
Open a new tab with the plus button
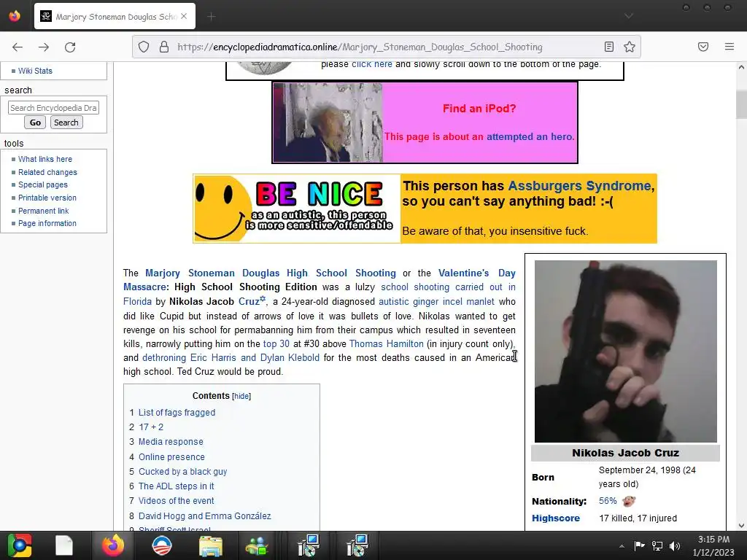[x=212, y=17]
